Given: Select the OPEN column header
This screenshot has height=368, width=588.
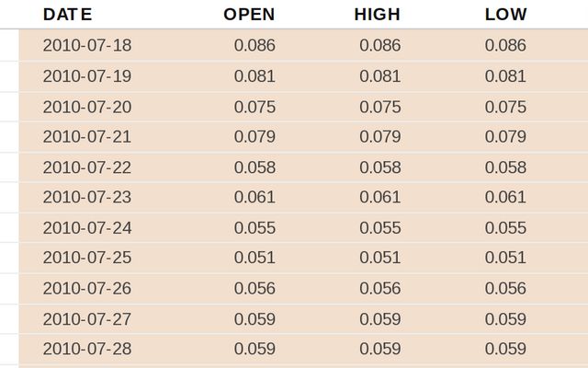Looking at the screenshot, I should [249, 15].
